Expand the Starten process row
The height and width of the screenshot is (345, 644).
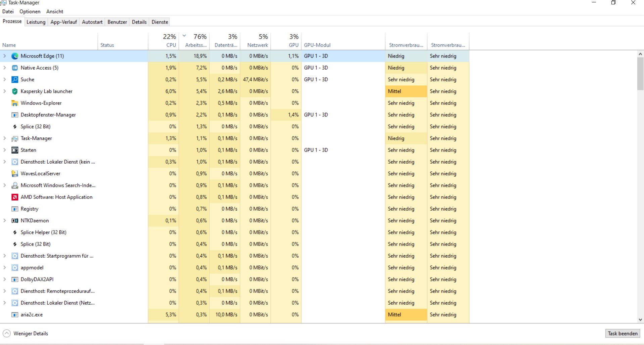click(5, 150)
